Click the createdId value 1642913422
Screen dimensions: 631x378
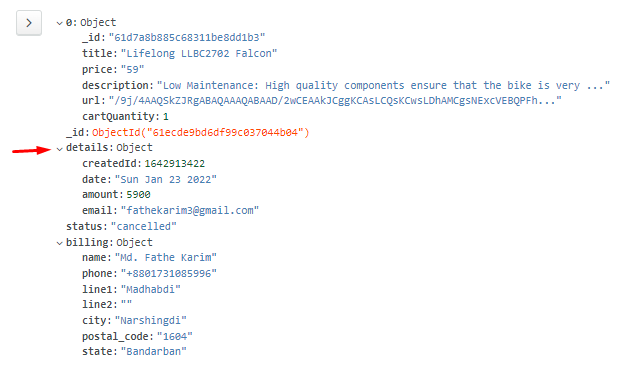point(175,164)
